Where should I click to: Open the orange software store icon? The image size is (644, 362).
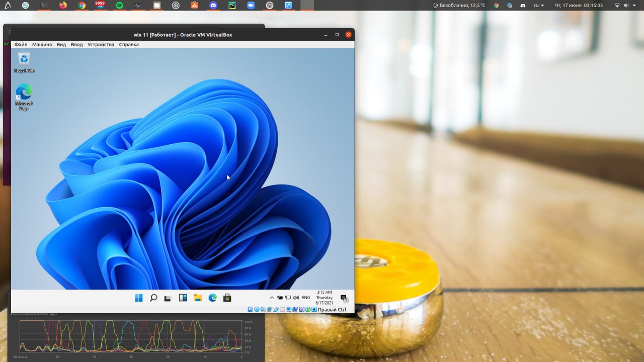(194, 5)
